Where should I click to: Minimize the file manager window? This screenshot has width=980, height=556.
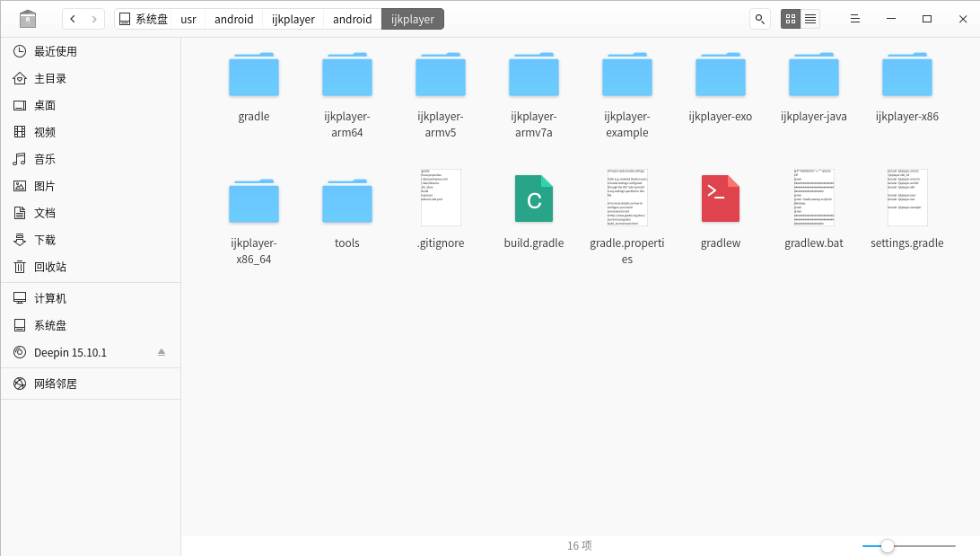891,19
